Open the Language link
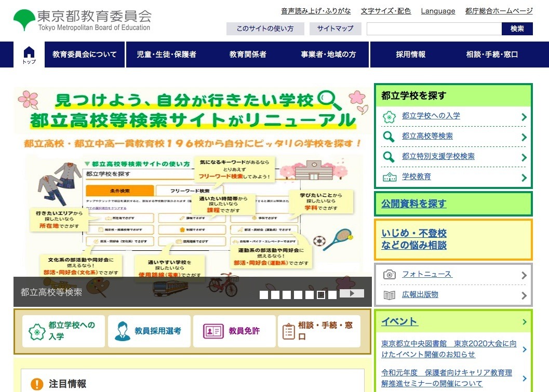549x392 pixels. click(x=438, y=11)
